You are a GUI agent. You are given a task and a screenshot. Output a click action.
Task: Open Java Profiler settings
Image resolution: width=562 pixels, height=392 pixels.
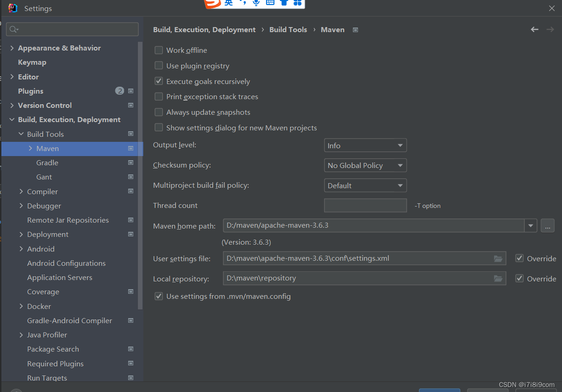coord(47,335)
